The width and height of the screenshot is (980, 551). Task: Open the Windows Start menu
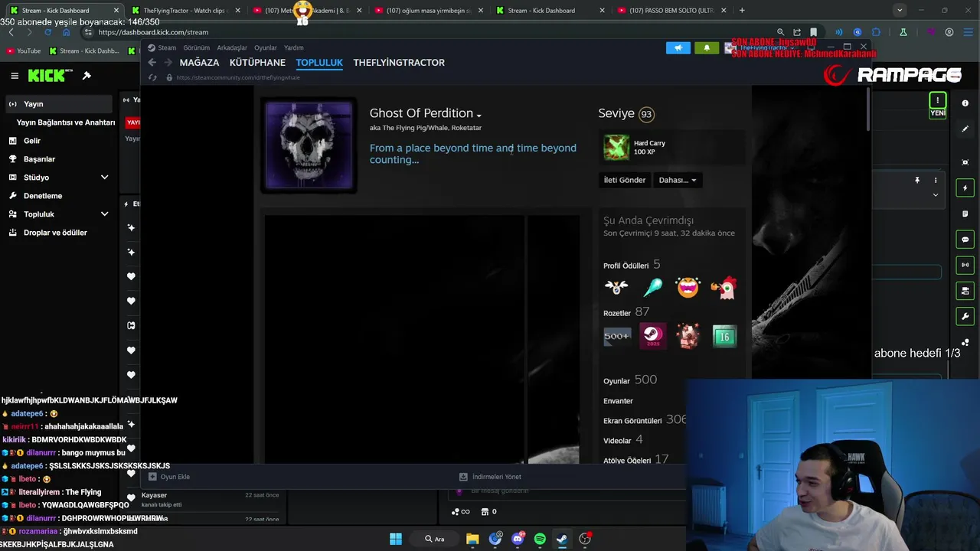click(396, 539)
